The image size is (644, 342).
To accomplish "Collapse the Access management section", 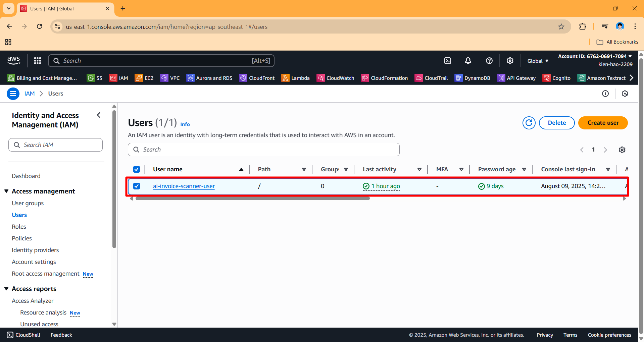I will tap(7, 191).
